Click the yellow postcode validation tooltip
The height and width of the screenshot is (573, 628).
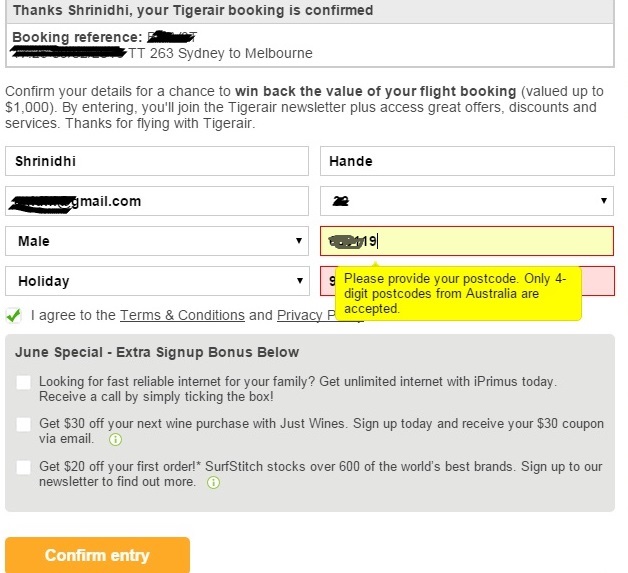click(456, 294)
